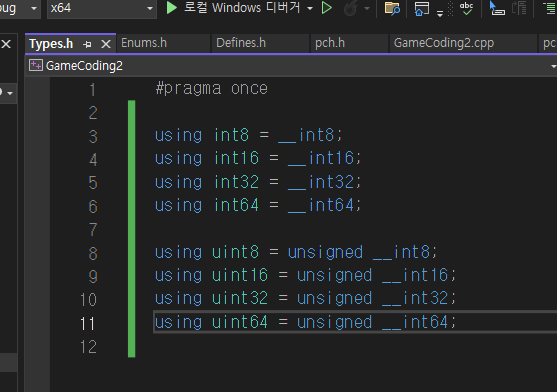Viewport: 557px width, 392px height.
Task: Click the indent lines icon at toolbar end
Action: click(x=550, y=8)
